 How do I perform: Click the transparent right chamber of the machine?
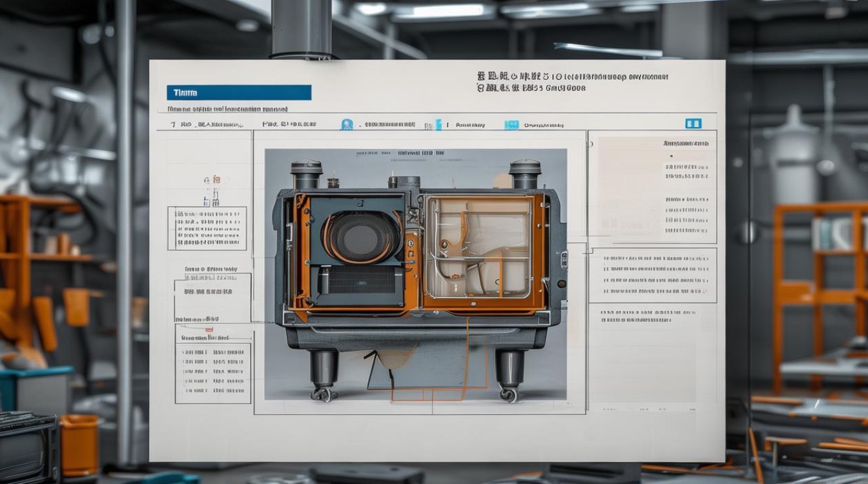478,248
